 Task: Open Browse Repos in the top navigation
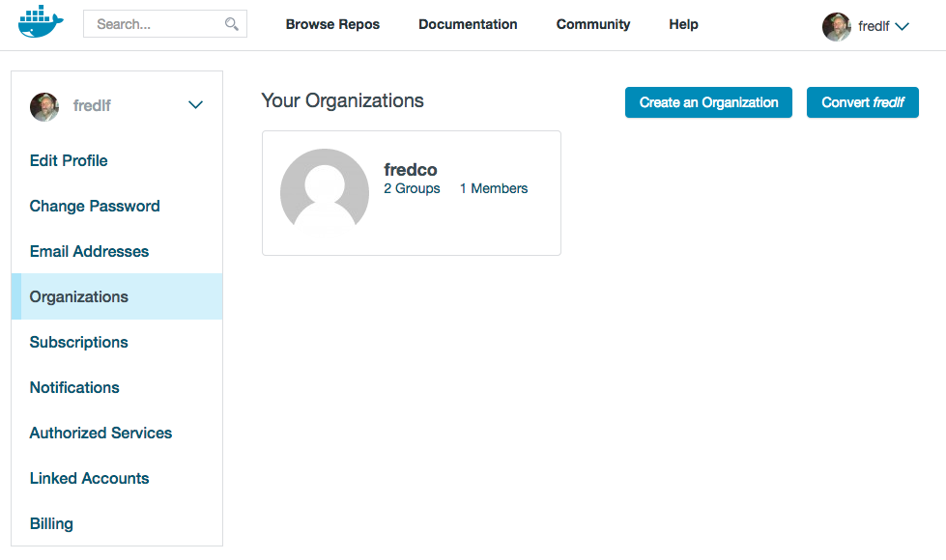(332, 24)
